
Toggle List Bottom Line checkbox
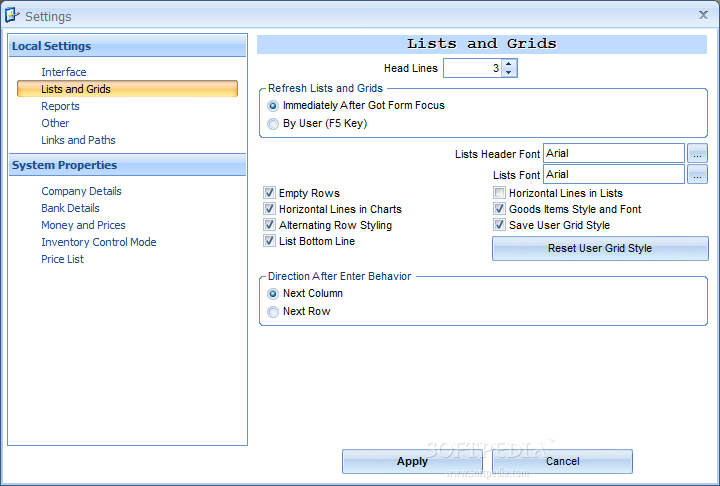(270, 241)
